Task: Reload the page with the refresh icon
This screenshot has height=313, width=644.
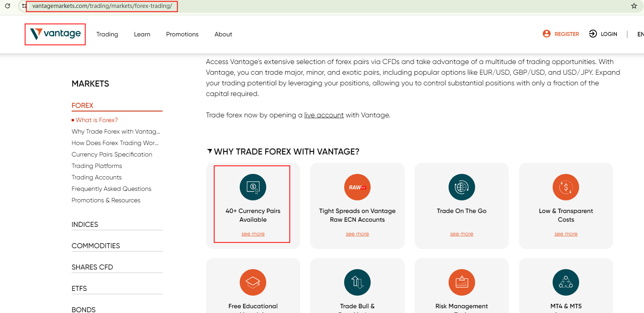Action: pyautogui.click(x=8, y=6)
